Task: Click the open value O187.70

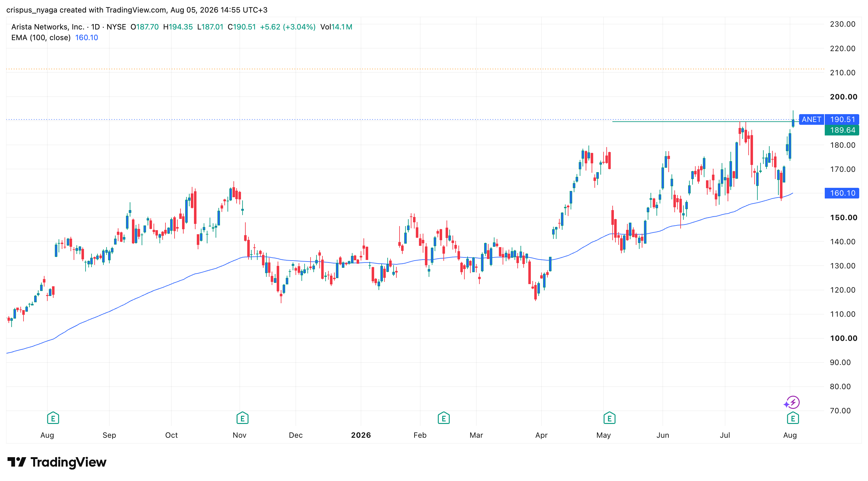Action: 144,27
